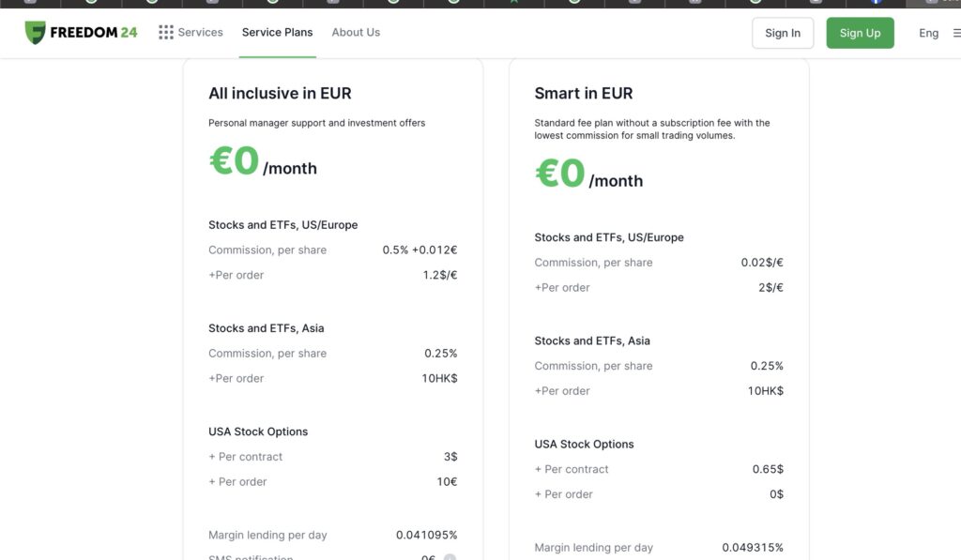Screen dimensions: 961x560
Task: Click "+ Per contract" label in Smart card
Action: [572, 470]
